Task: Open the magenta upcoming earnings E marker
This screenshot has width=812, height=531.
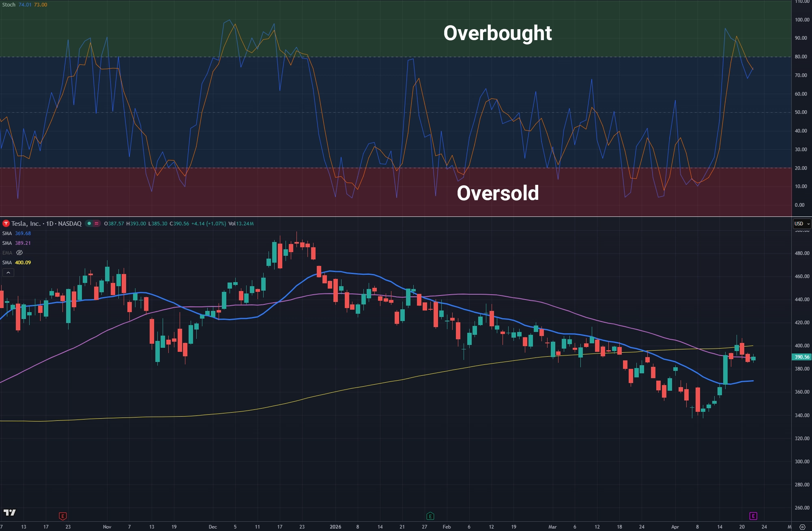Action: pos(753,516)
